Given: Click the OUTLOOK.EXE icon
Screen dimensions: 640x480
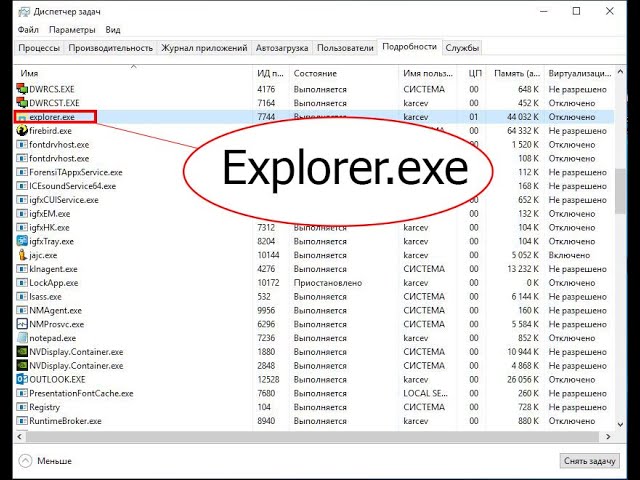Looking at the screenshot, I should [22, 379].
